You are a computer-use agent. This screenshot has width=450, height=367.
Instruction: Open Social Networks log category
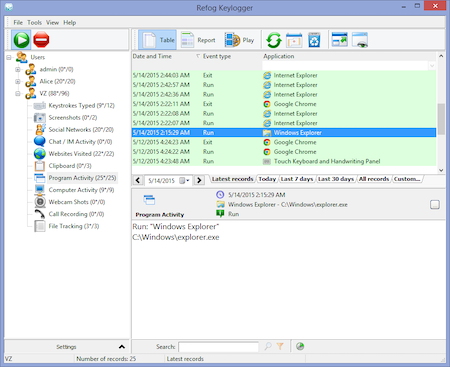tap(81, 130)
